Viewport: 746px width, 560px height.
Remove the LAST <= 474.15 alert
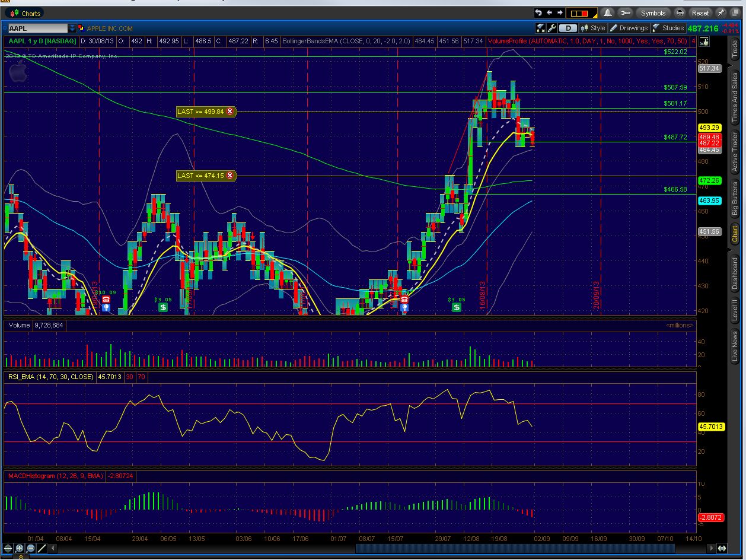point(229,176)
